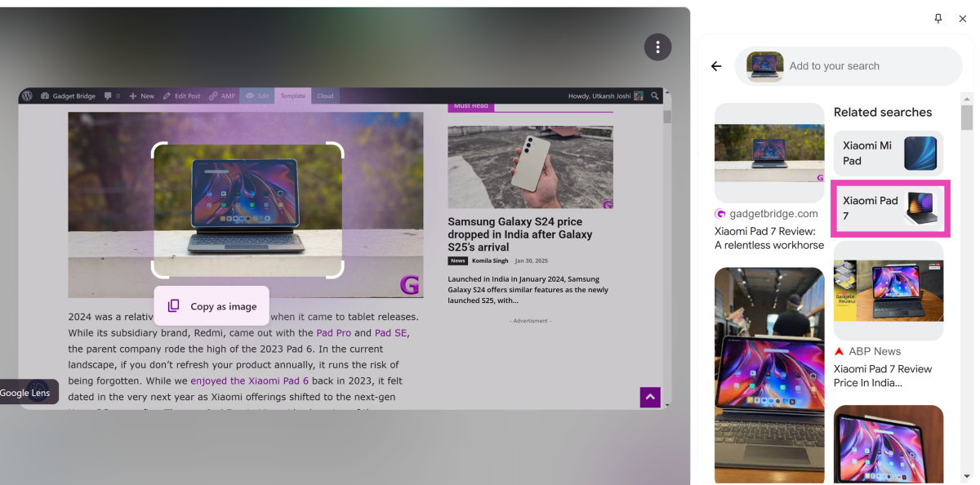Screen dimensions: 980x485
Task: Click the News category tag
Action: tap(457, 261)
